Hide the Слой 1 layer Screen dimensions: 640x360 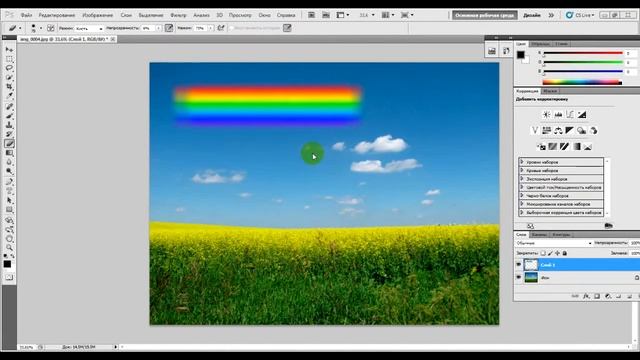[518, 265]
